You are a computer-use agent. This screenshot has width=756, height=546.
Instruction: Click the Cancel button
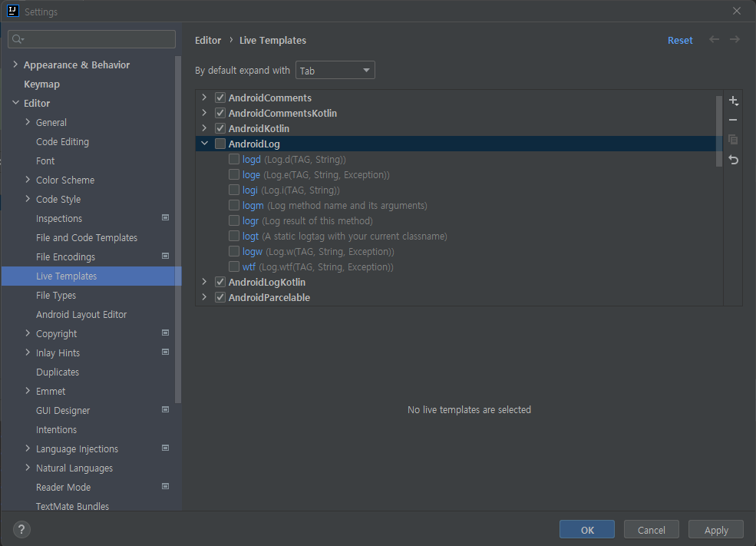pos(652,530)
